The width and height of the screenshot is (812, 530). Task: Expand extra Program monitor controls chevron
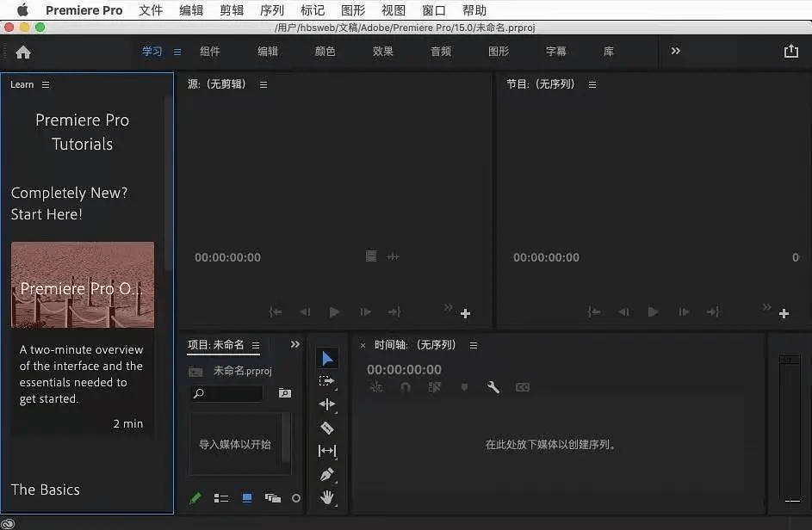tap(766, 307)
